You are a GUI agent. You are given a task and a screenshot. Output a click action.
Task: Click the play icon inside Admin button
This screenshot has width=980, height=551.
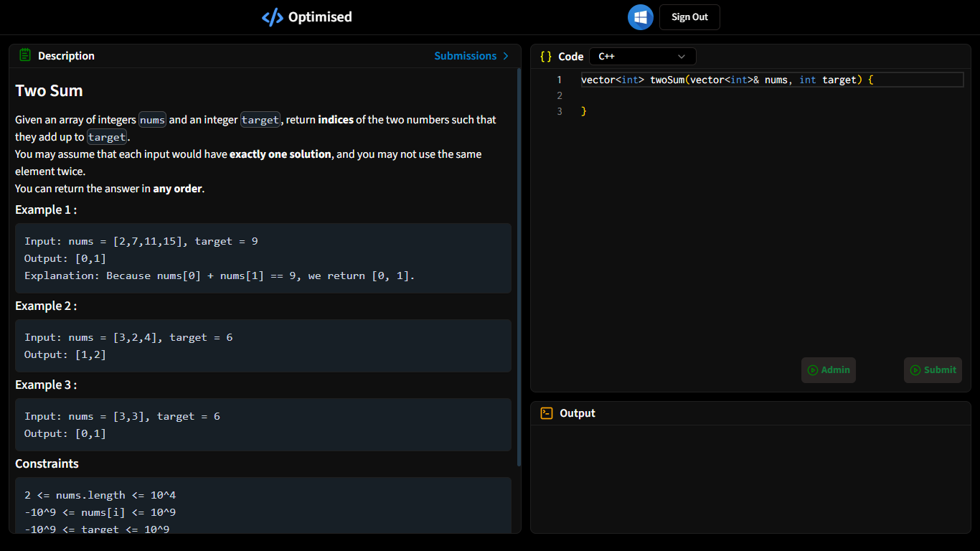[813, 370]
